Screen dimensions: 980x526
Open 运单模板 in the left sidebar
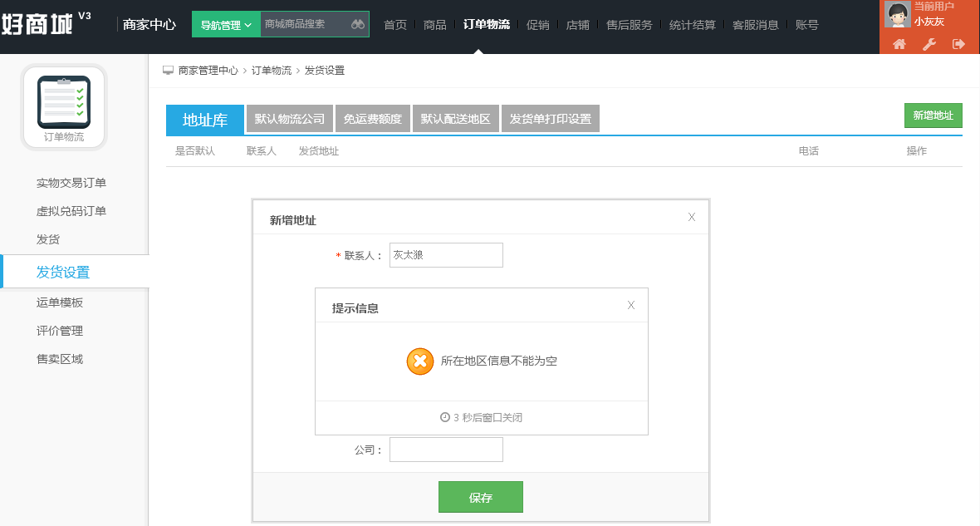(59, 302)
